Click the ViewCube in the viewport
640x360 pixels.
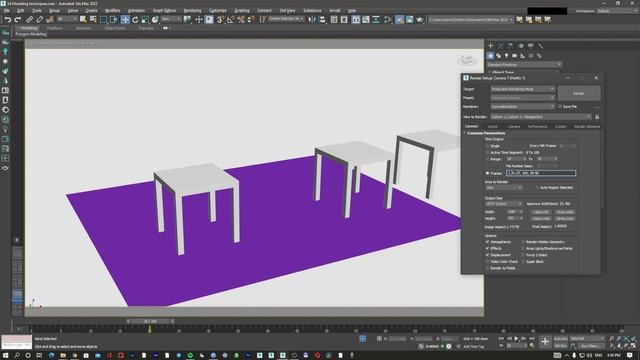(467, 60)
